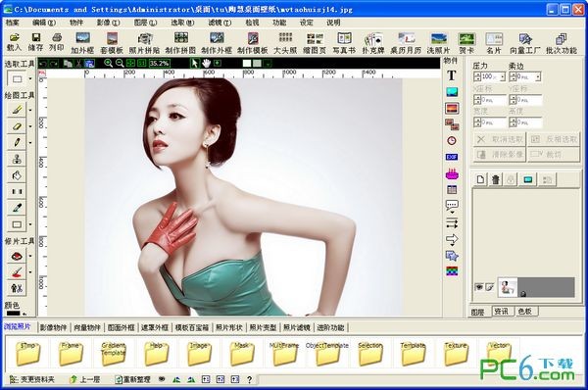Click the 载入 (Load) toolbar icon

click(14, 41)
